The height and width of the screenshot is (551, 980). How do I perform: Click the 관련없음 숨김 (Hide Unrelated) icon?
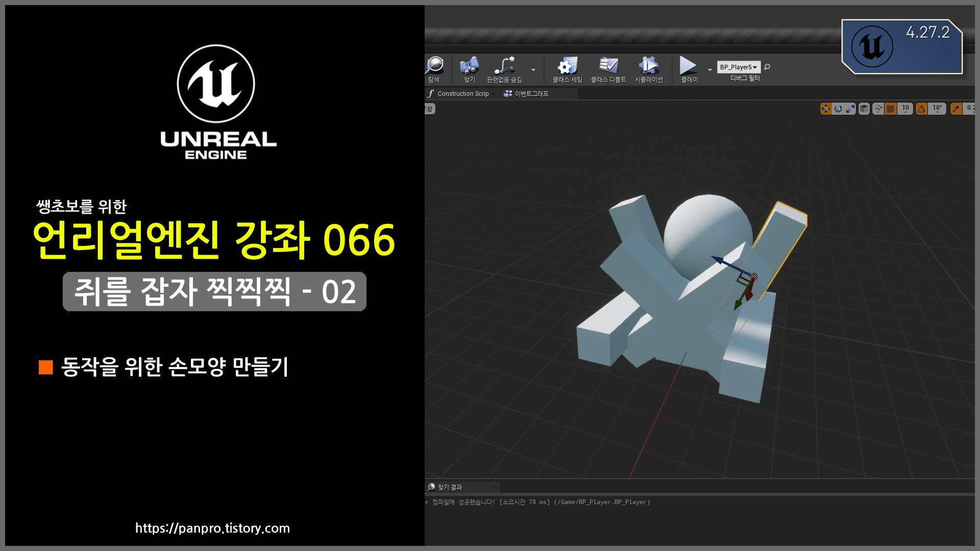click(x=504, y=66)
